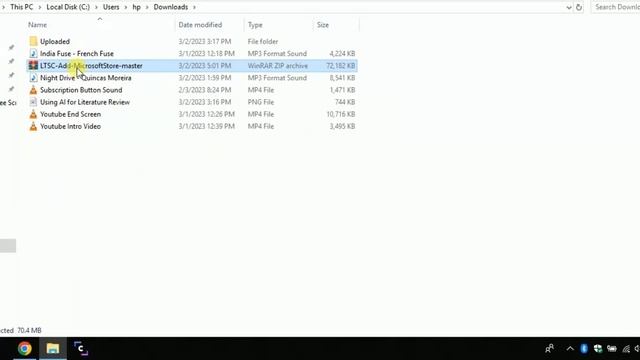Select the folder name 'Uploaded'
The image size is (640, 360).
pos(55,41)
